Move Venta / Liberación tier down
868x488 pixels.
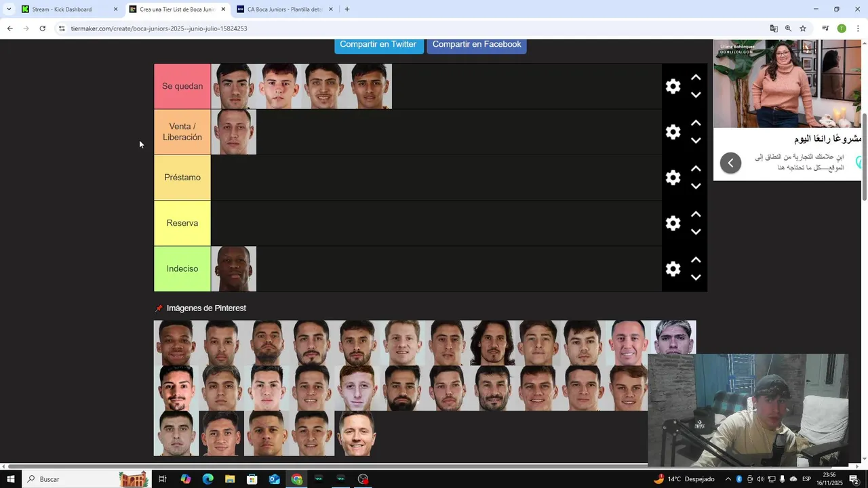click(x=696, y=140)
